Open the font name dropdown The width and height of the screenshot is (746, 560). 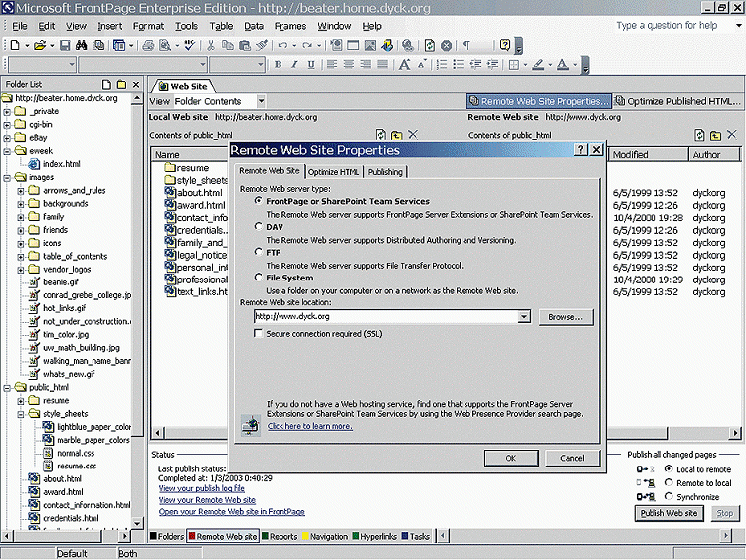pos(203,64)
